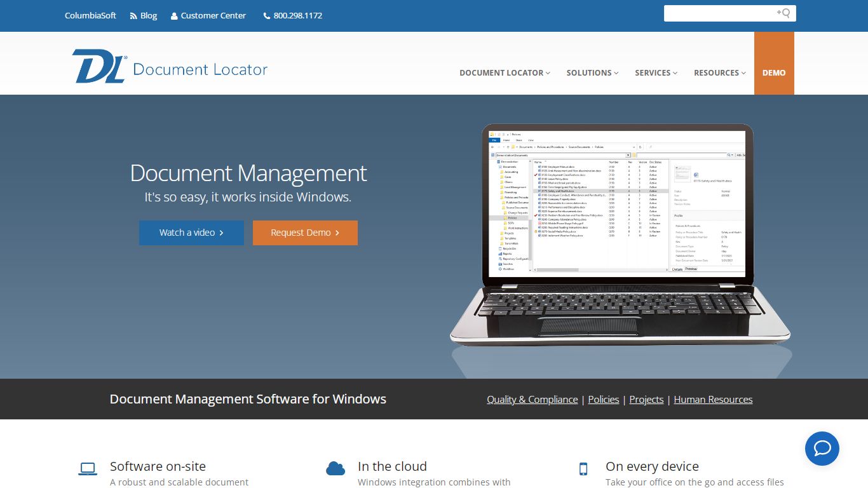Screen dimensions: 868x488
Task: Click Document Management Software for Windows text
Action: tap(248, 399)
